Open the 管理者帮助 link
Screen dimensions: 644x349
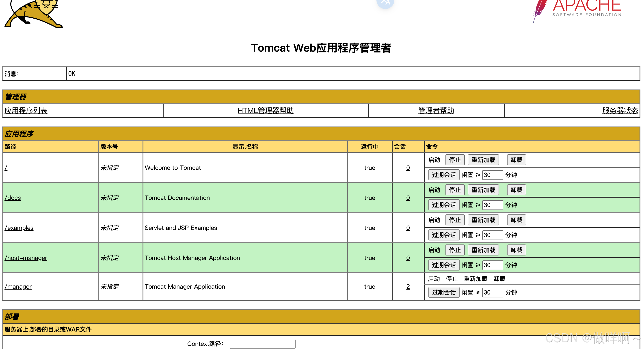click(436, 111)
